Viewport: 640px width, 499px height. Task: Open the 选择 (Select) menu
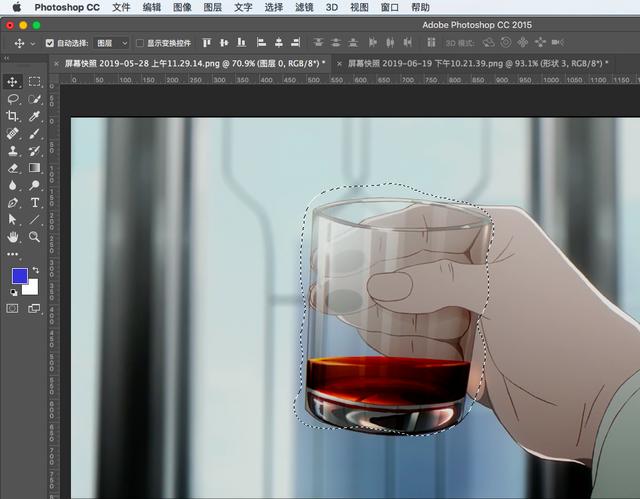tap(273, 7)
